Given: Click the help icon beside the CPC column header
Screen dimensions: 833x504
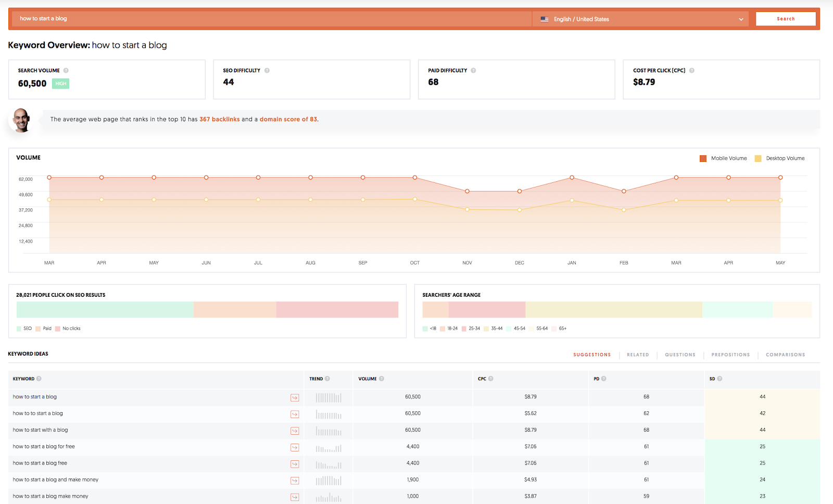Looking at the screenshot, I should tap(490, 379).
